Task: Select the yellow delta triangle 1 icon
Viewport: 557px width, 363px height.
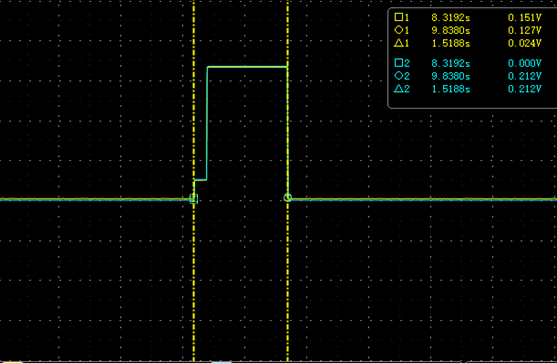Action: point(399,43)
